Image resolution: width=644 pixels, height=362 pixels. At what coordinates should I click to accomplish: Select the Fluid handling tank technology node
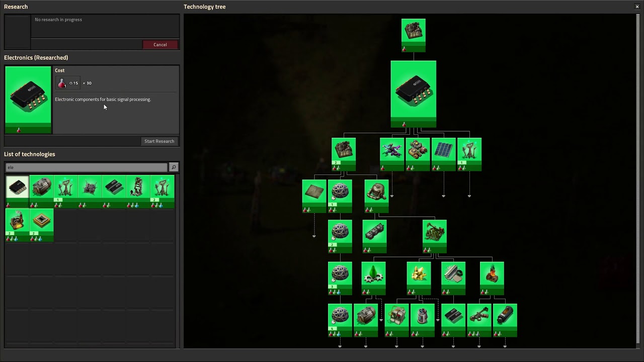pos(377,196)
